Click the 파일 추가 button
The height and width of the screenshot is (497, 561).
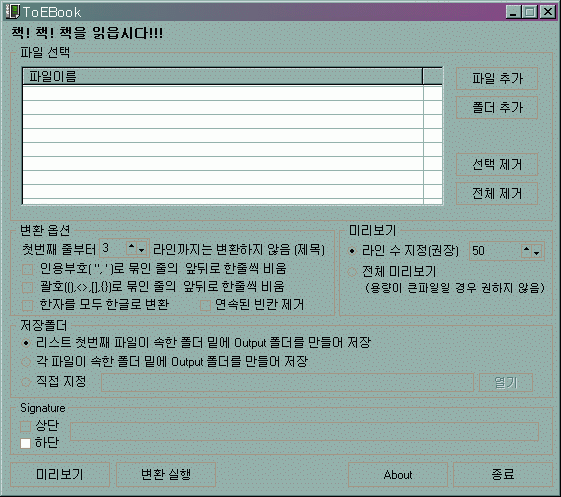497,78
